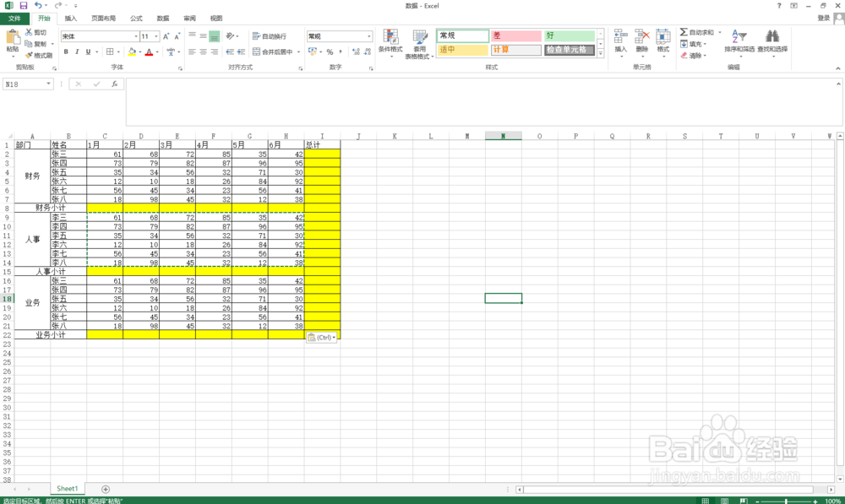Click the font color A icon
Image resolution: width=845 pixels, height=504 pixels.
pos(150,51)
